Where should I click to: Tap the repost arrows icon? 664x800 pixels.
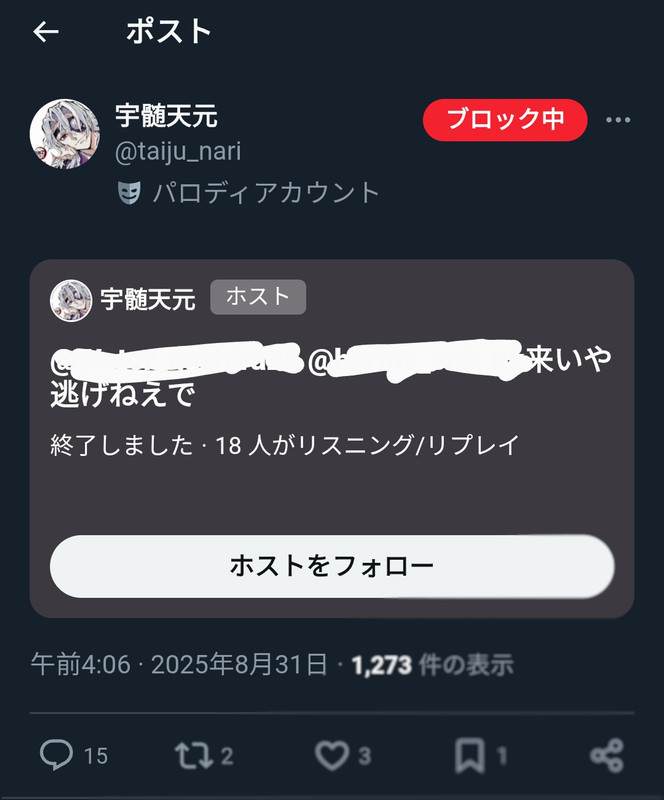point(193,756)
